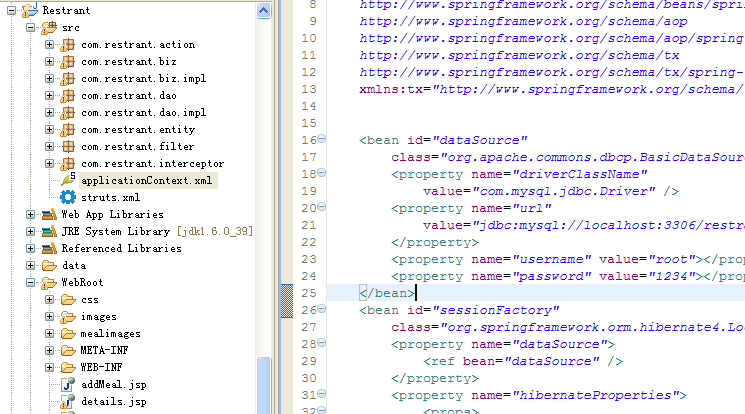Collapse the WebRoot folder node
745x414 pixels.
tap(30, 283)
